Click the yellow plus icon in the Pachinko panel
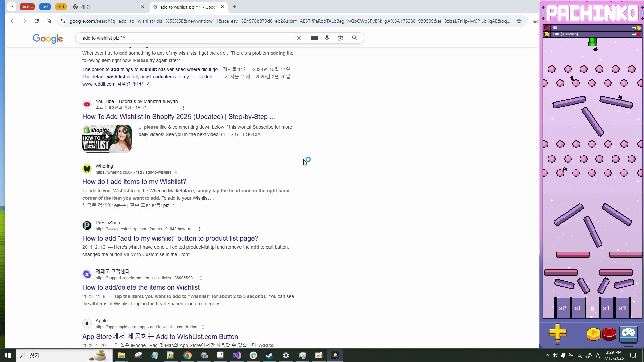The height and width of the screenshot is (362, 644). pyautogui.click(x=558, y=334)
